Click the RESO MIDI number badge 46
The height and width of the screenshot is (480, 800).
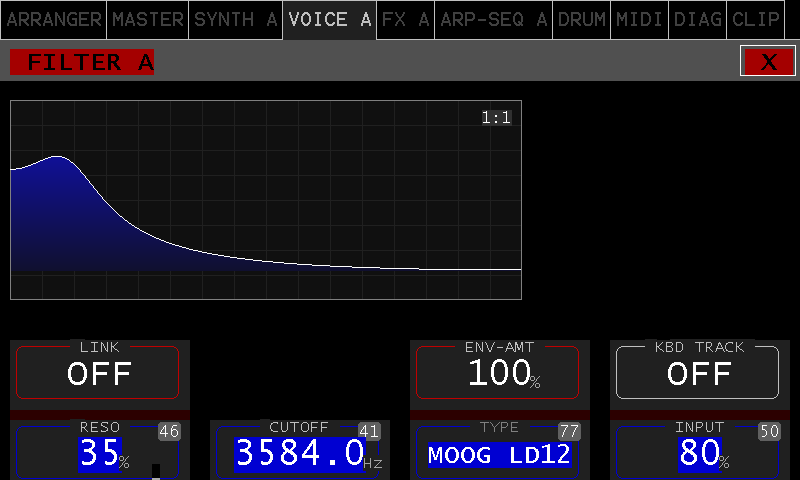point(169,432)
